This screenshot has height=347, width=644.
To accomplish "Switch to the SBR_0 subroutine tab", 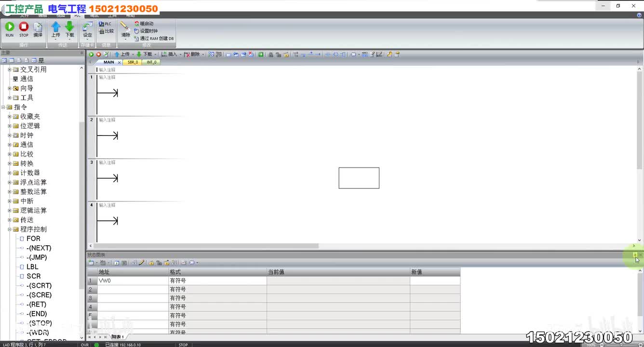I will (133, 62).
